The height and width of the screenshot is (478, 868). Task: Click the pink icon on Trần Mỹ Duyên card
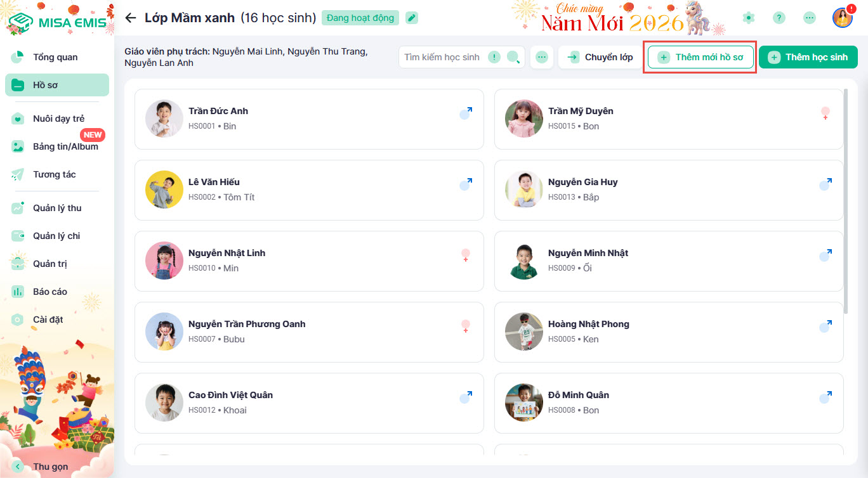(825, 113)
